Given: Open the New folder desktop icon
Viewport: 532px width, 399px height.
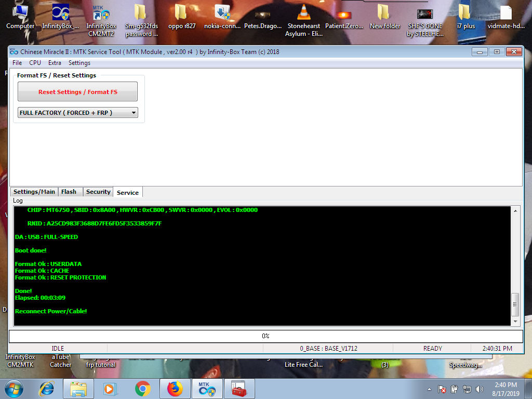Looking at the screenshot, I should click(384, 17).
